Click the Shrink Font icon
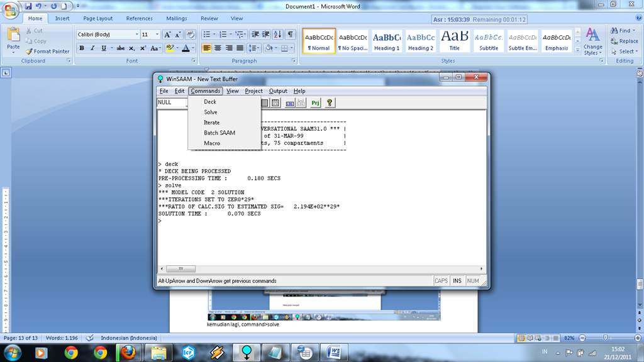 click(x=178, y=35)
